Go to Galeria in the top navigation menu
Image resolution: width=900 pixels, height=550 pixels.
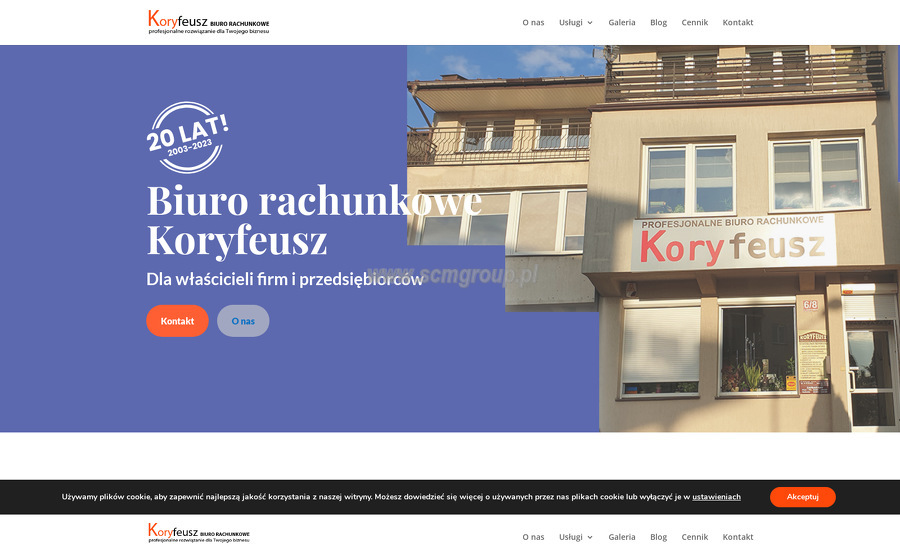(621, 22)
